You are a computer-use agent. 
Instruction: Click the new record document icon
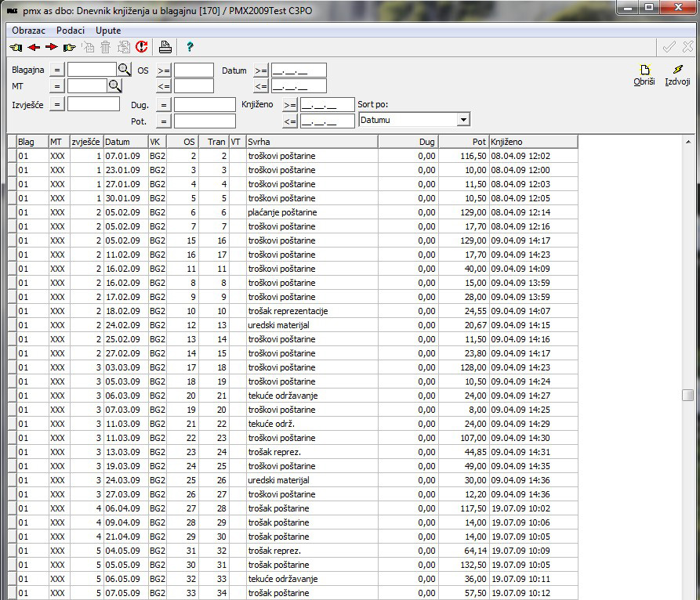(x=88, y=47)
